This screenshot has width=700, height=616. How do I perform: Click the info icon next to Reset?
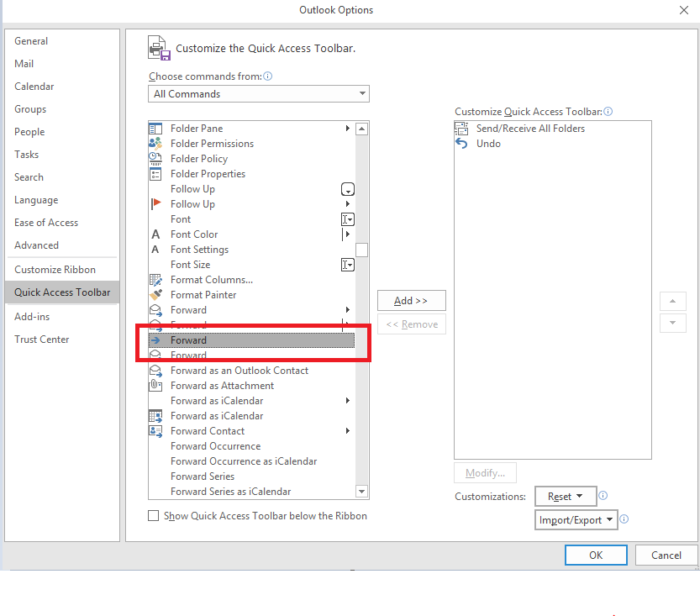click(x=603, y=496)
